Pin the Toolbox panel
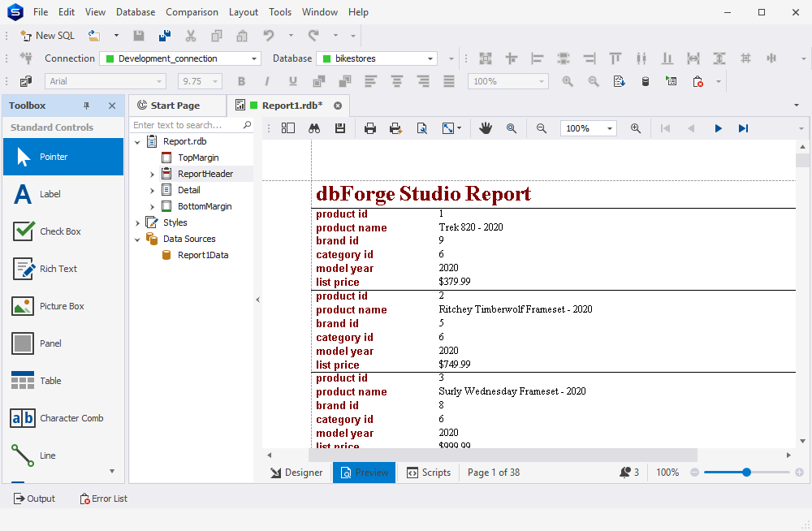Screen dimensions: 812x531 (x=87, y=106)
